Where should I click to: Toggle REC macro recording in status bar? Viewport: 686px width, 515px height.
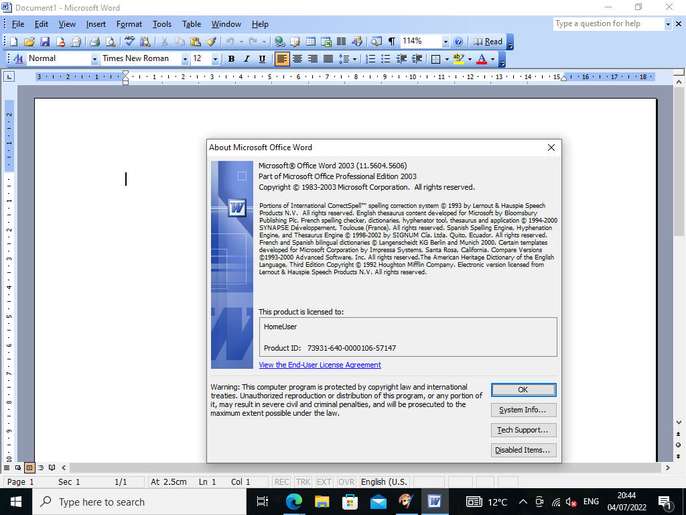[281, 482]
